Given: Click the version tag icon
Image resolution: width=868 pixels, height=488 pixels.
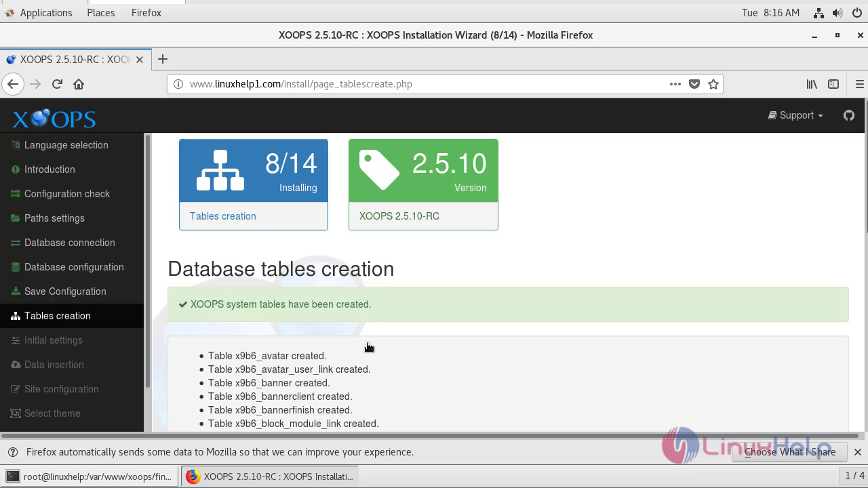Looking at the screenshot, I should point(379,170).
